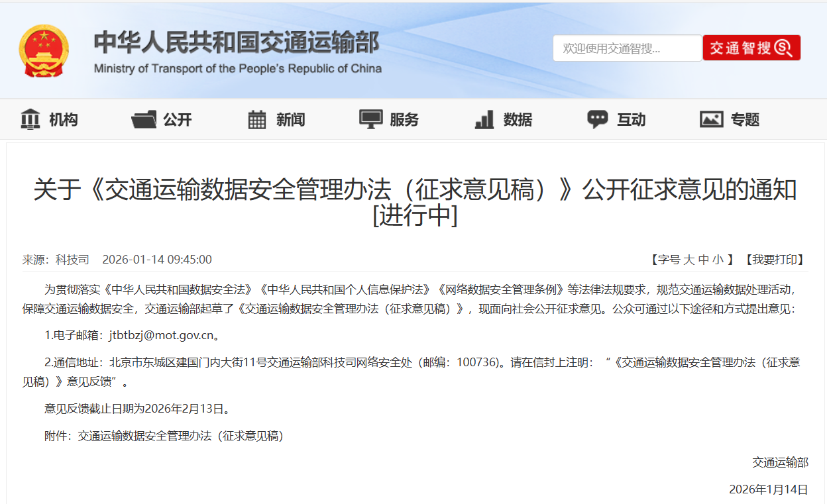Click the 欢迎使用交通智搜 search input field
This screenshot has width=827, height=504.
pos(627,48)
